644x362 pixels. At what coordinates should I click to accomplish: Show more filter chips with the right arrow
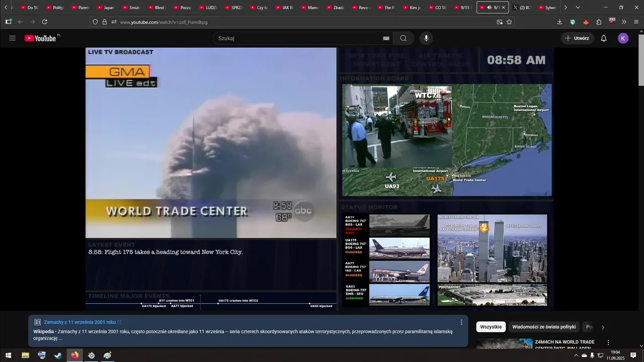coord(603,327)
